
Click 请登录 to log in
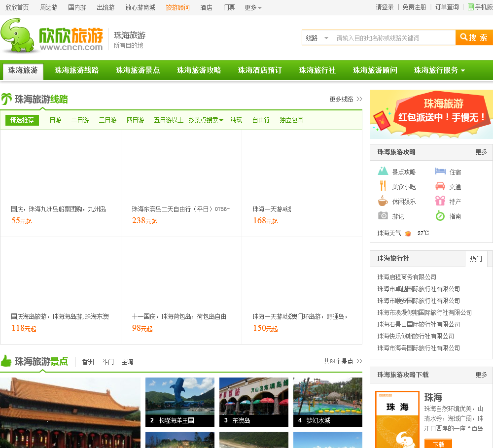pyautogui.click(x=385, y=7)
